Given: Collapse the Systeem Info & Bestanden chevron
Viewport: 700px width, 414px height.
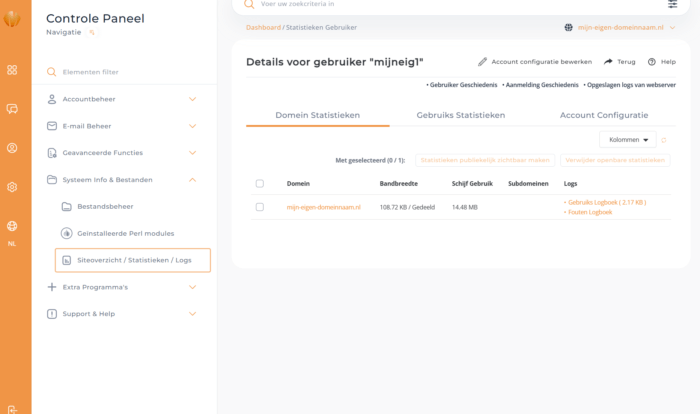Looking at the screenshot, I should tap(192, 180).
